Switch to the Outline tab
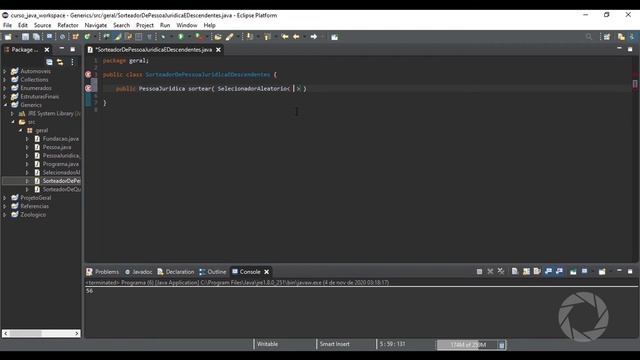The width and height of the screenshot is (640, 360). click(x=213, y=272)
